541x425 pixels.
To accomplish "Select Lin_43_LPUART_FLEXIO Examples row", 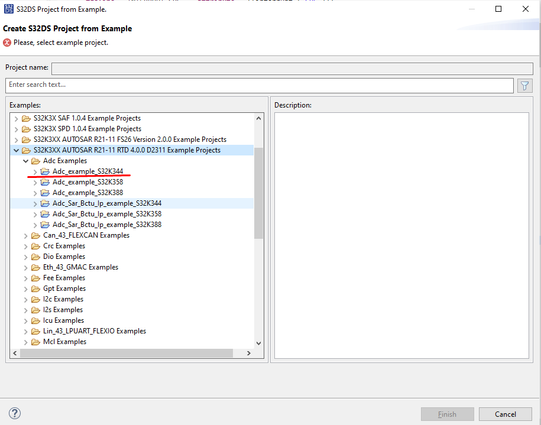I will coord(94,331).
